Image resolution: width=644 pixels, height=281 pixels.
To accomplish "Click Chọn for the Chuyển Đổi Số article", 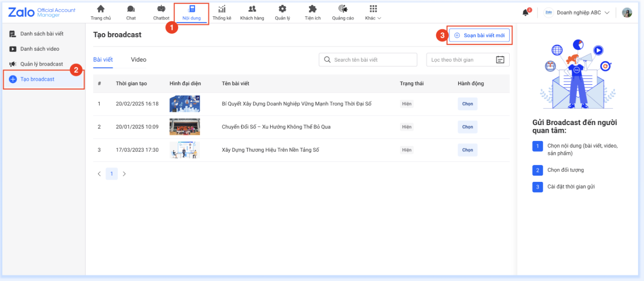I will click(467, 127).
